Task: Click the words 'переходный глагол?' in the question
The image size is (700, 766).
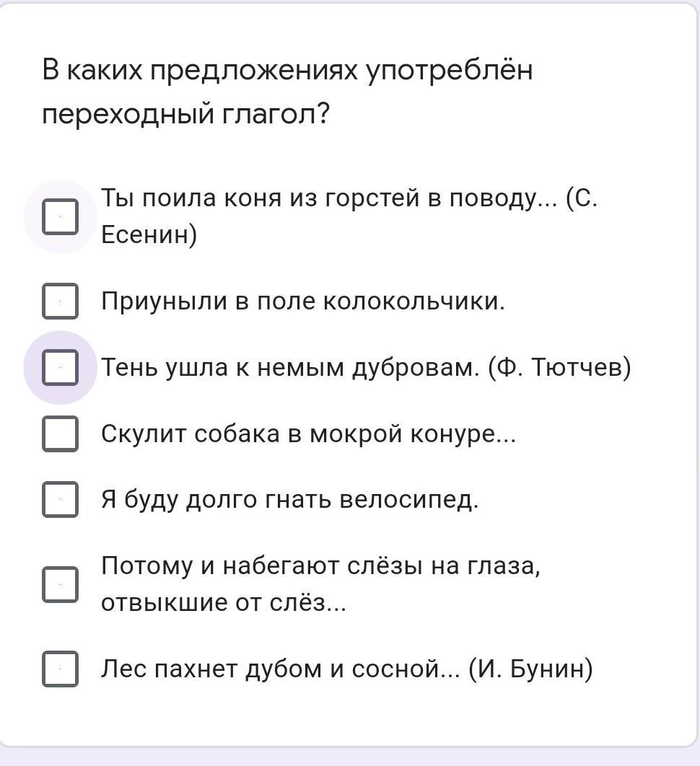Action: coord(186,115)
